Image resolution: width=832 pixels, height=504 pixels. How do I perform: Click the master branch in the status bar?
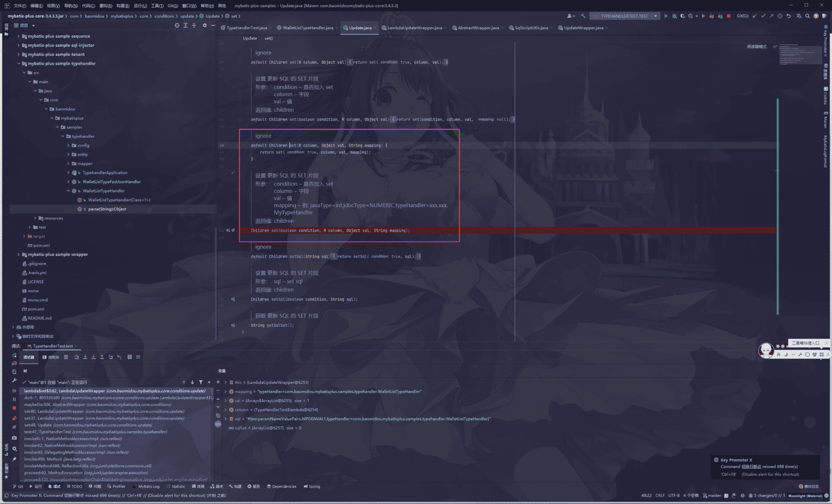click(712, 496)
